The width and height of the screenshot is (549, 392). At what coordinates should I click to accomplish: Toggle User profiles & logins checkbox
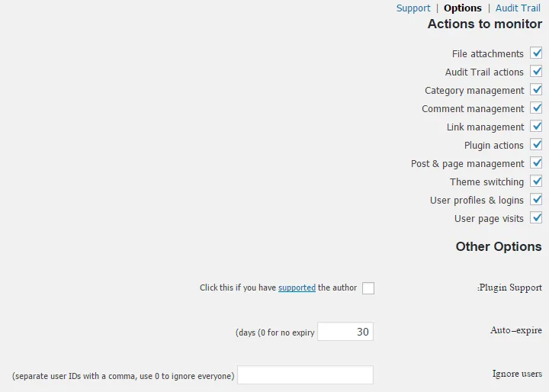click(536, 199)
